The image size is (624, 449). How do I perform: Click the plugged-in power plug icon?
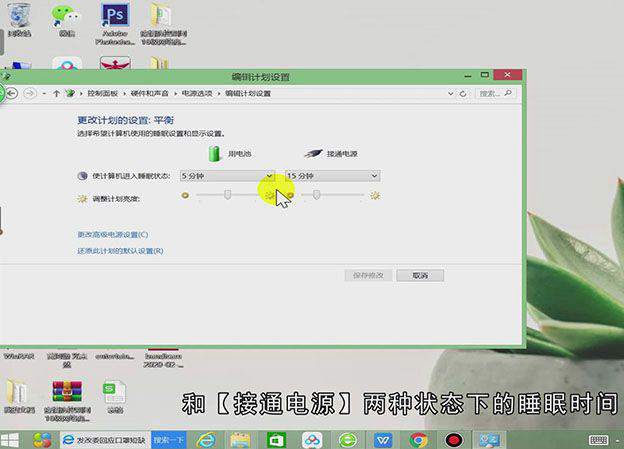click(314, 153)
